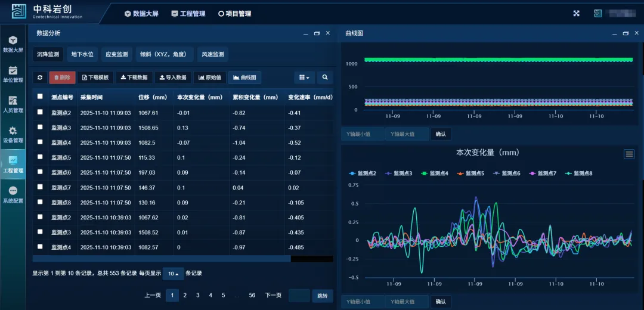Toggle fullscreen with the expand icon
Screen dimensions: 644x310
[576, 14]
